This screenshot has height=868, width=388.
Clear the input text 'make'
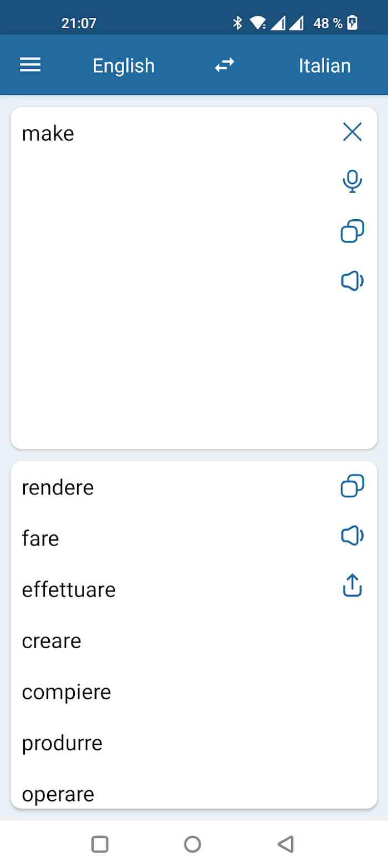tap(353, 132)
